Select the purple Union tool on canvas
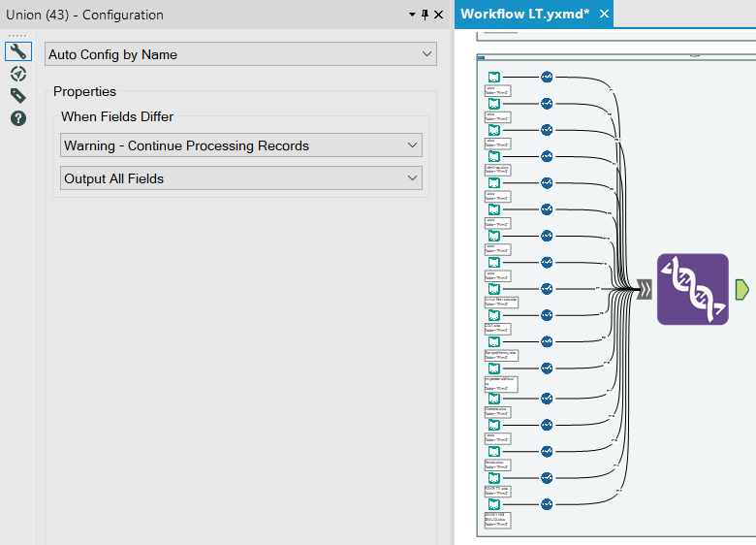The width and height of the screenshot is (756, 545). click(x=692, y=289)
